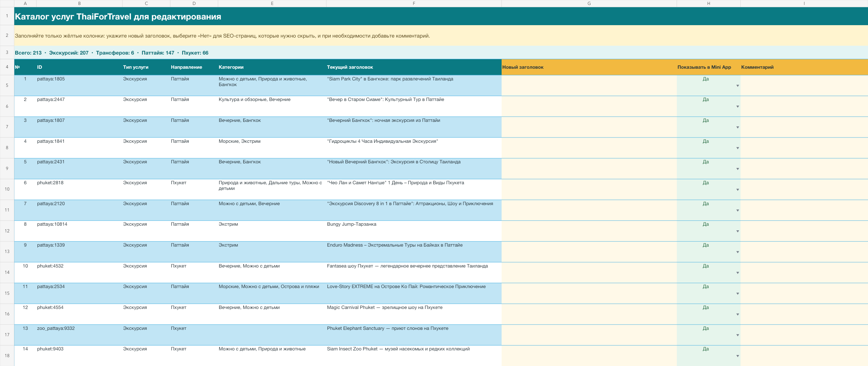868x366 pixels.
Task: Click the 'Категории' heading cell
Action: coord(272,67)
